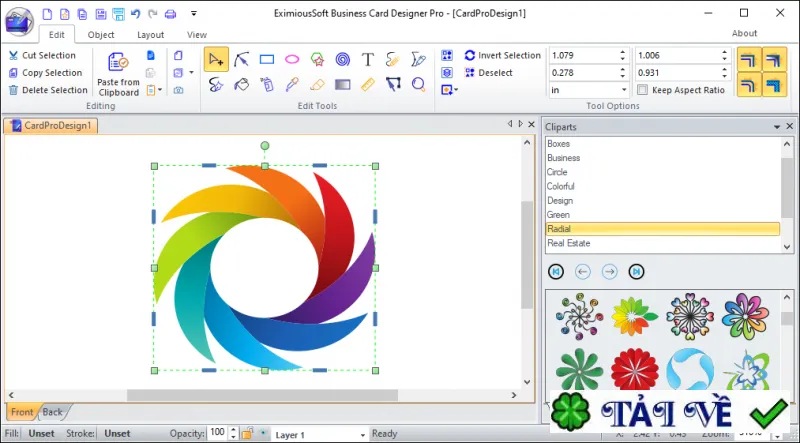This screenshot has width=800, height=443.
Task: Expand the Cliparts panel options arrow
Action: point(777,127)
